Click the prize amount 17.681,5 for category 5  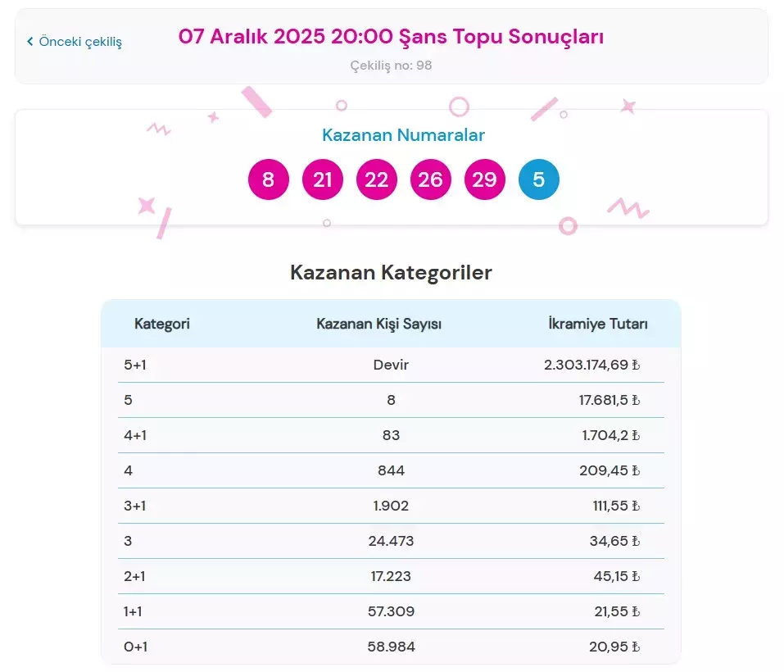(606, 400)
